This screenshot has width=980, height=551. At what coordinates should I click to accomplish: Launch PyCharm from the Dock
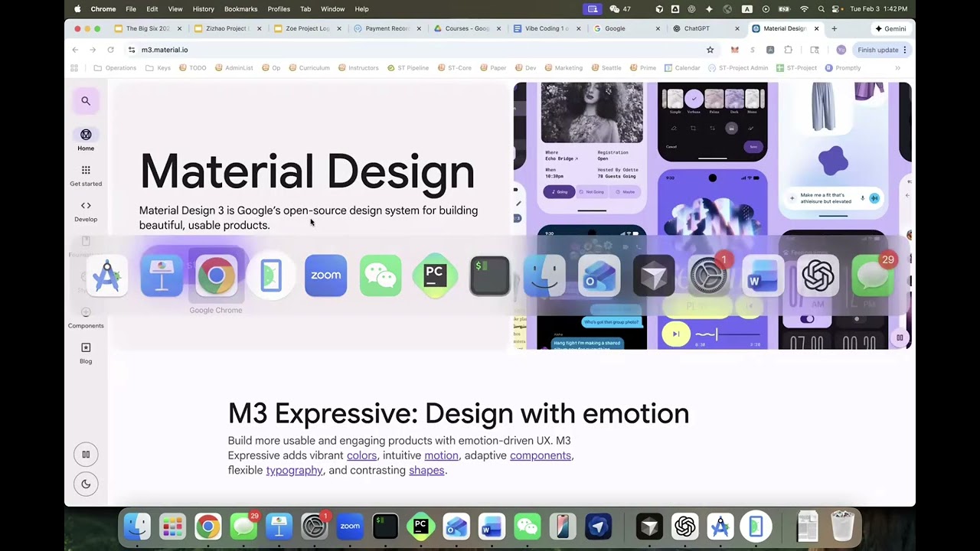(420, 527)
